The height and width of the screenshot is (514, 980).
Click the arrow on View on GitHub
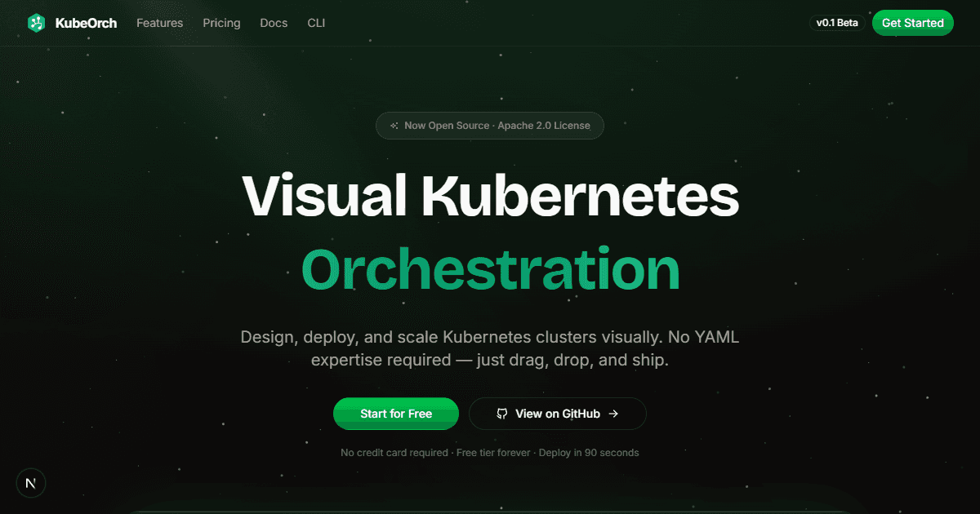pyautogui.click(x=613, y=414)
